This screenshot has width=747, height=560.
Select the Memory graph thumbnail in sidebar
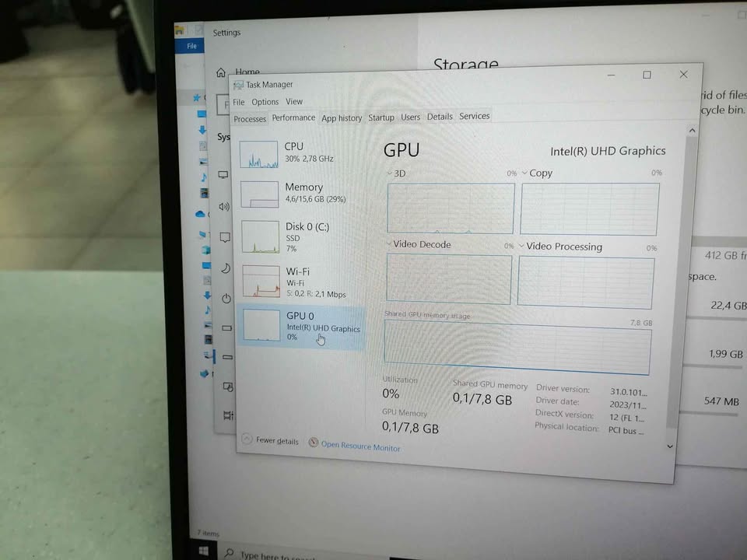point(260,194)
